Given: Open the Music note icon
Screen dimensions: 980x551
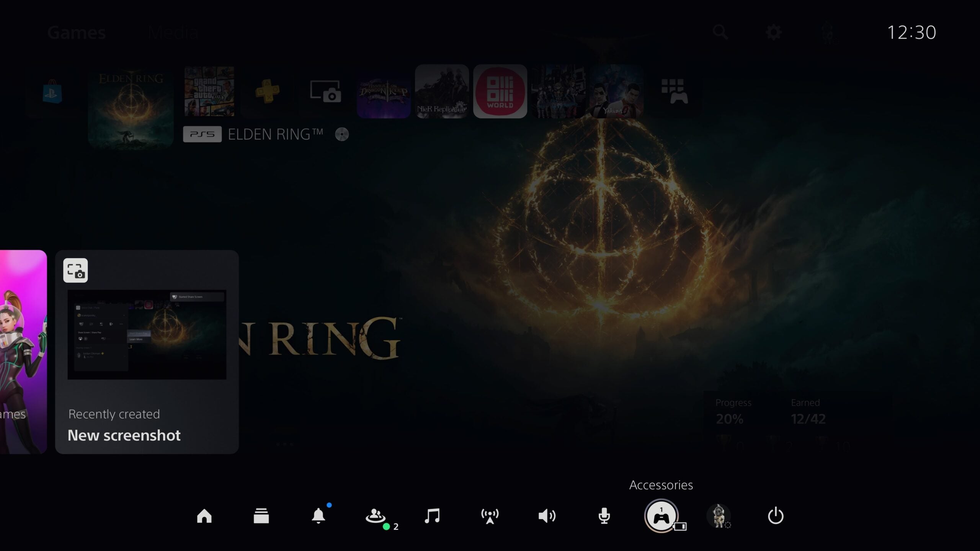Looking at the screenshot, I should pyautogui.click(x=432, y=516).
